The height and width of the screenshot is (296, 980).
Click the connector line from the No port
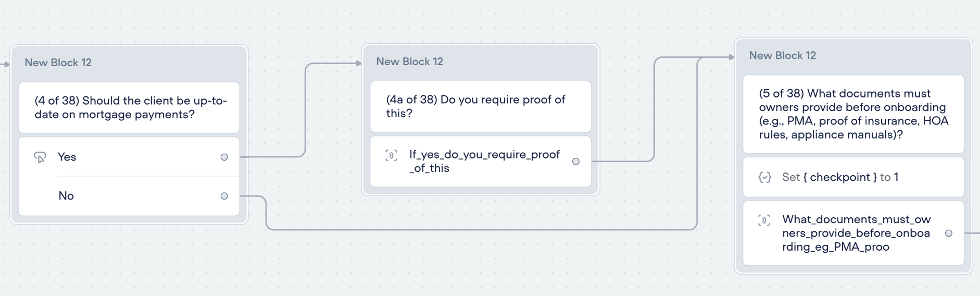[x=479, y=229]
